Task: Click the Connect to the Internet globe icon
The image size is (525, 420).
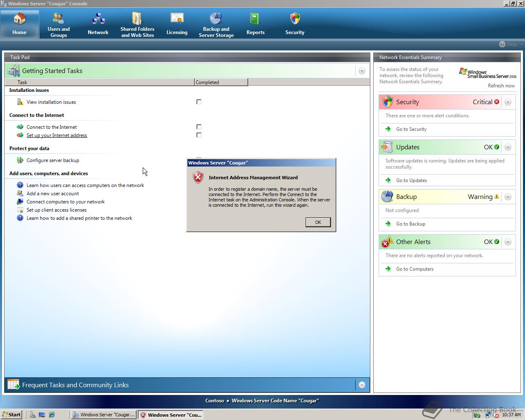Action: (20, 127)
